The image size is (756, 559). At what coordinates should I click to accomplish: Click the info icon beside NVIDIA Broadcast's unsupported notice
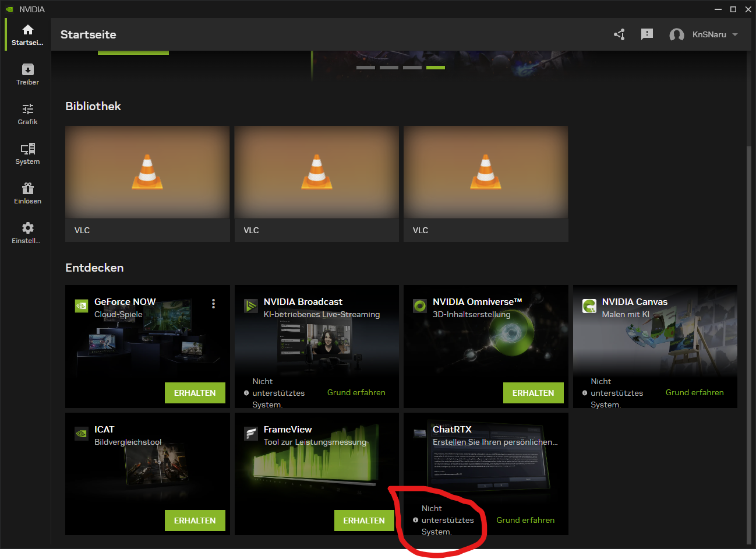click(246, 393)
